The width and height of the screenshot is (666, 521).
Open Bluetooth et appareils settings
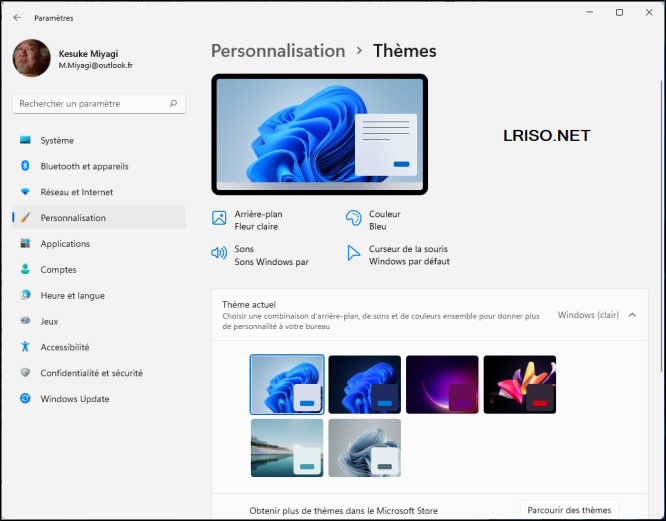[84, 166]
